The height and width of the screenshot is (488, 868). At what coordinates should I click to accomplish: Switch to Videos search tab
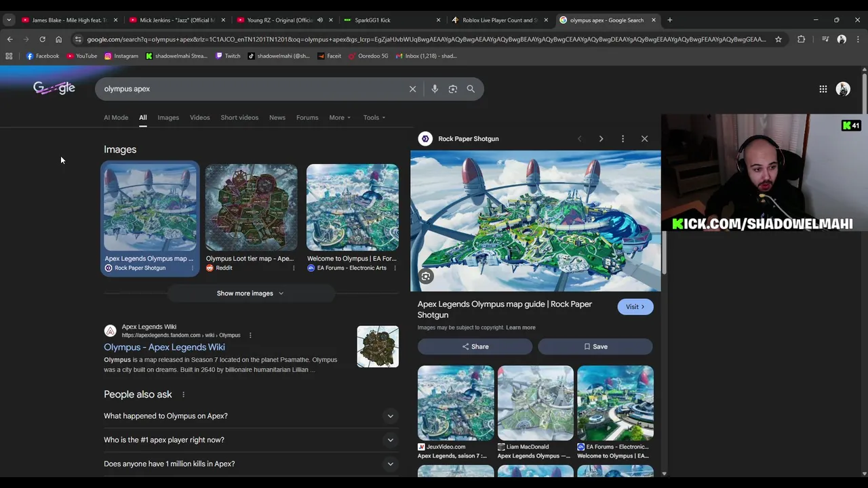pos(200,117)
